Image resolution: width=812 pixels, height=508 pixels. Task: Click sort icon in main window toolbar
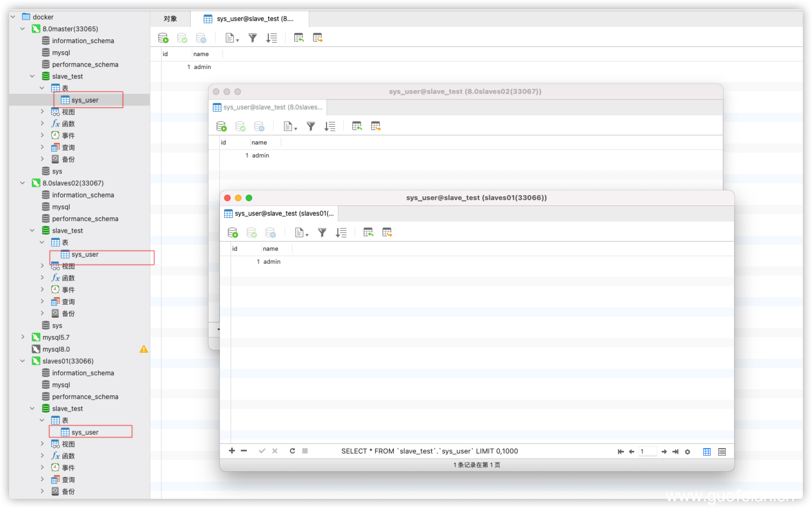(x=272, y=38)
